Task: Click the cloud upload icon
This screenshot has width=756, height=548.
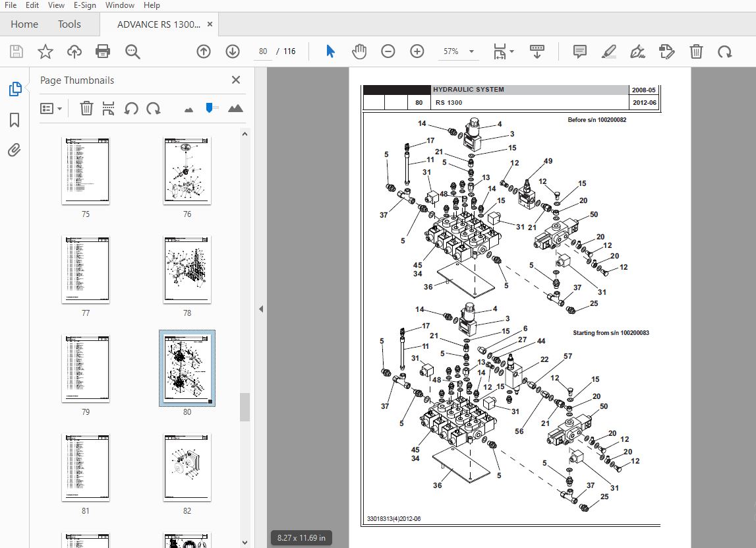Action: [74, 51]
